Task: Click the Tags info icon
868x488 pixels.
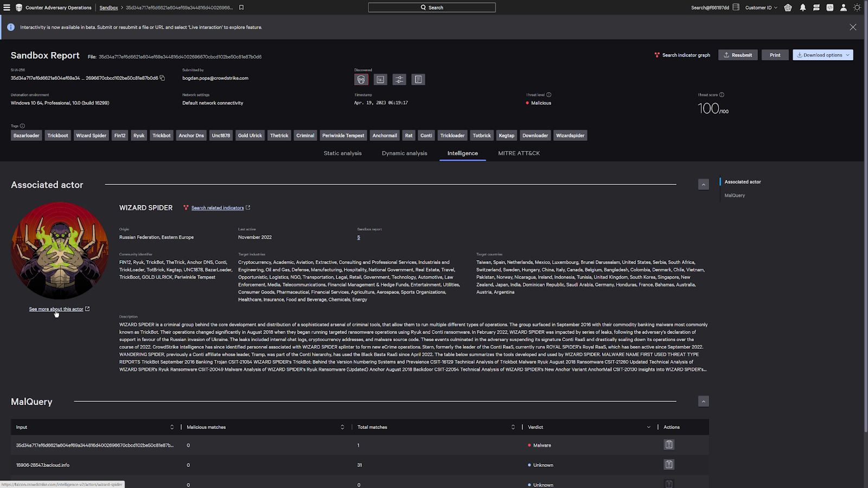Action: (22, 126)
